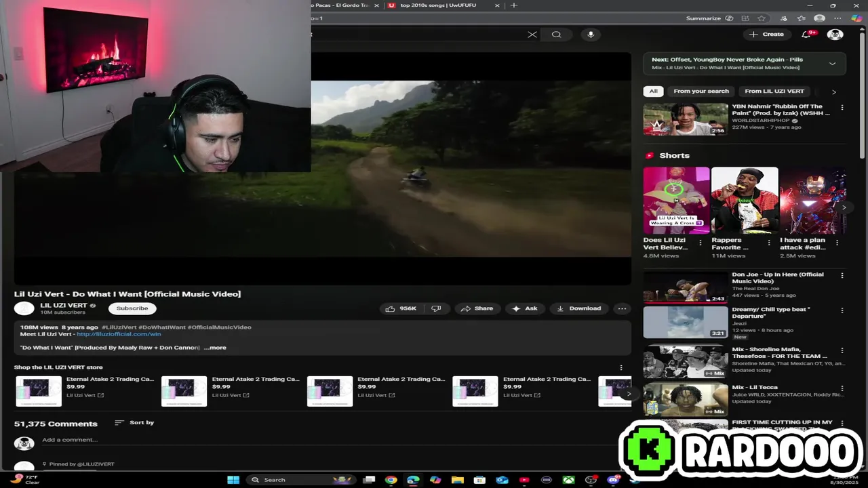Image resolution: width=868 pixels, height=488 pixels.
Task: Open 'Don Joe - Up In Here' video
Action: [x=686, y=287]
